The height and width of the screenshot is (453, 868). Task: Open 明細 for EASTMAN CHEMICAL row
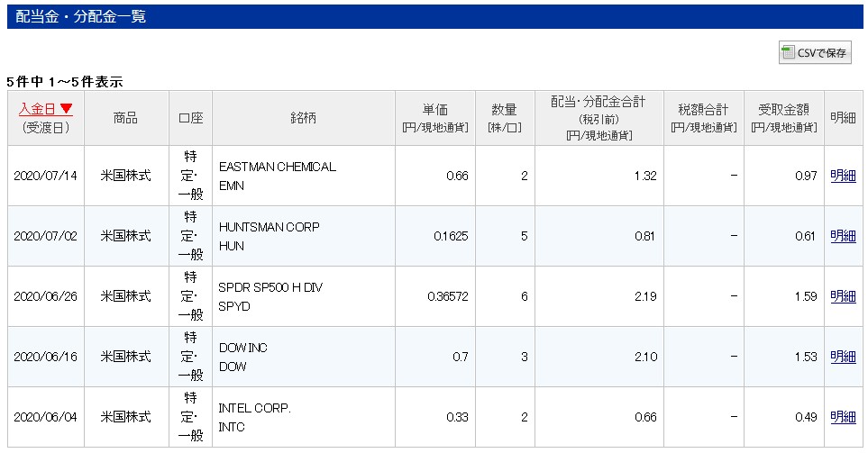[x=843, y=176]
